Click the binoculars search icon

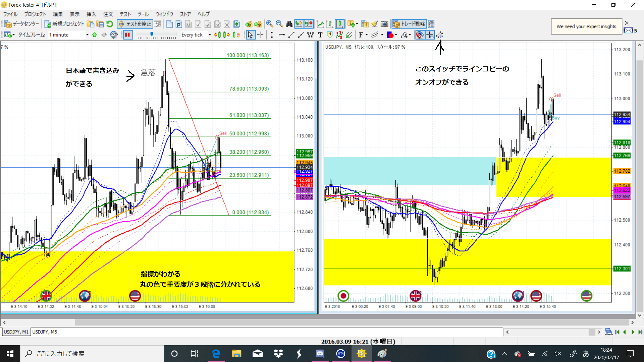[x=289, y=24]
